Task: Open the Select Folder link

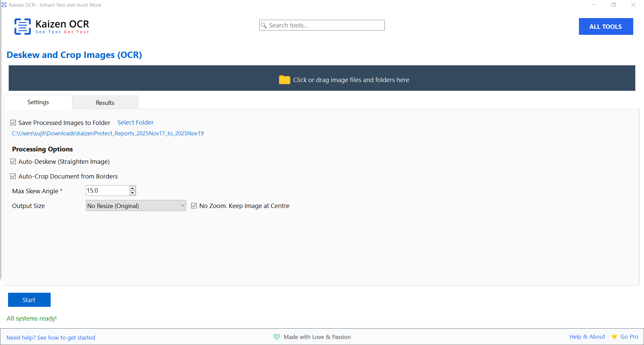Action: point(135,123)
